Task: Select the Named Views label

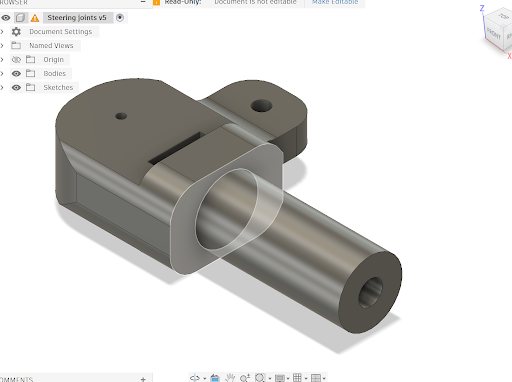Action: (51, 46)
